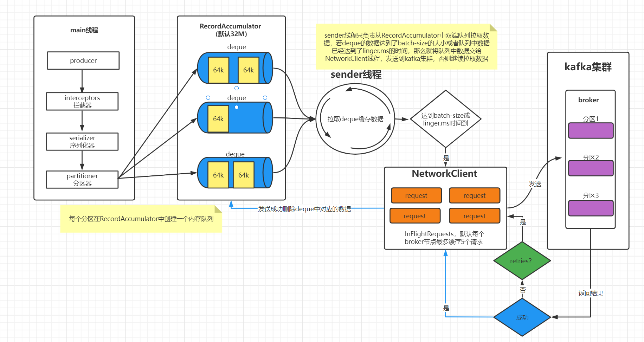Click the deque label above the middle cylinder
The height and width of the screenshot is (342, 644).
(x=237, y=98)
